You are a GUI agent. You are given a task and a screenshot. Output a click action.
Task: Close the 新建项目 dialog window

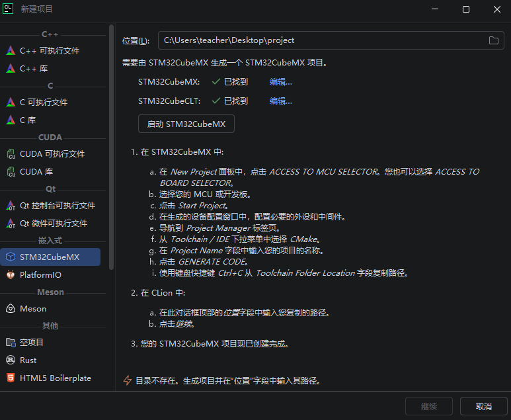pos(497,9)
